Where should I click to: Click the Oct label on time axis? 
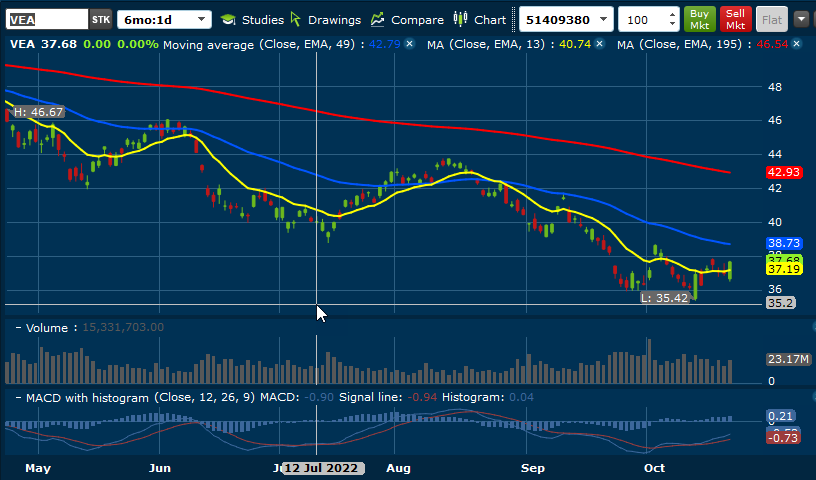(654, 468)
